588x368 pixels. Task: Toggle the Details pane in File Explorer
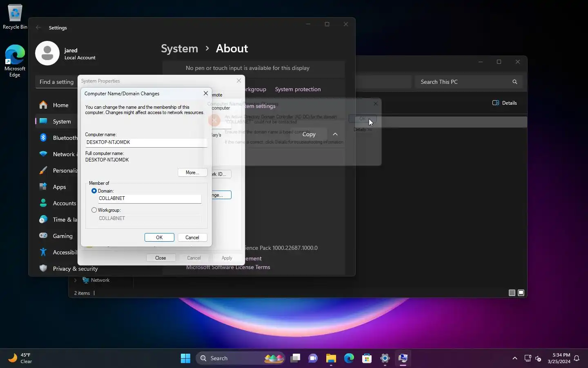505,103
